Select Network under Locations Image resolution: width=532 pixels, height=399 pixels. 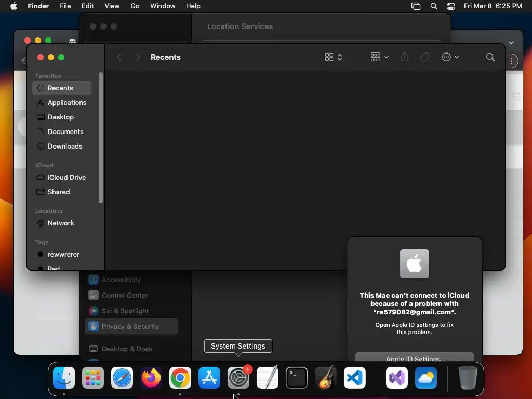[x=62, y=223]
